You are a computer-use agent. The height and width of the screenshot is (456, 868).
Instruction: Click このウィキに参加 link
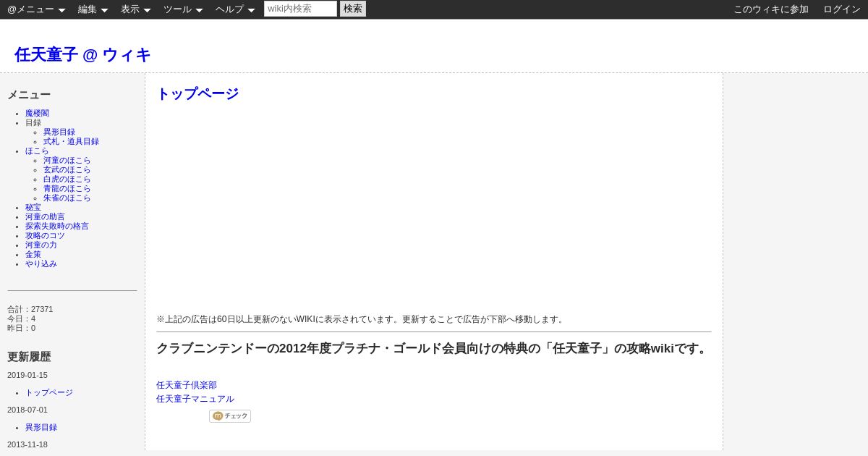tap(771, 9)
